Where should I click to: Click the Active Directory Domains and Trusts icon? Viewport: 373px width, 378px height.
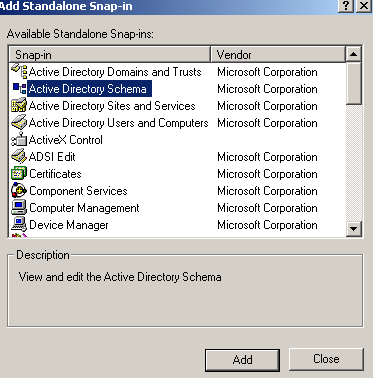tap(19, 72)
